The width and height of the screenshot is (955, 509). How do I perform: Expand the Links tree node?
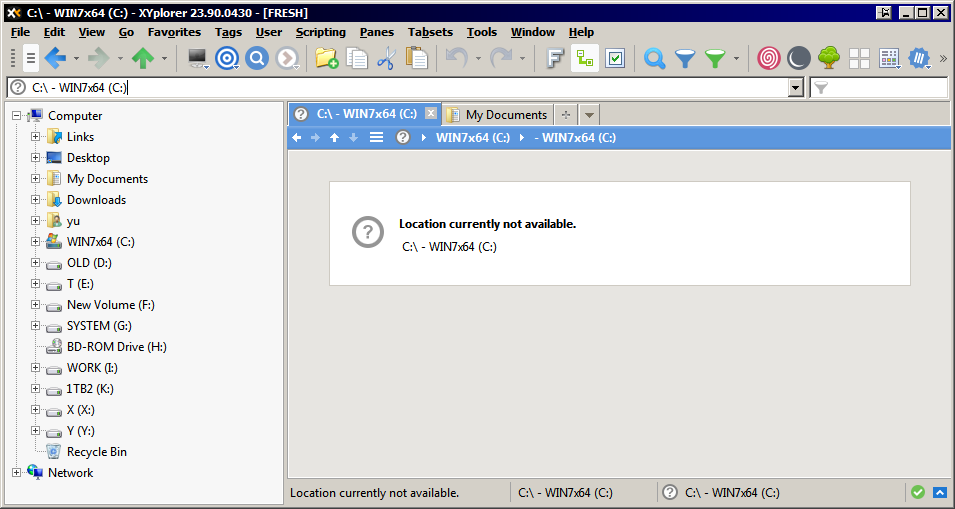[x=35, y=136]
